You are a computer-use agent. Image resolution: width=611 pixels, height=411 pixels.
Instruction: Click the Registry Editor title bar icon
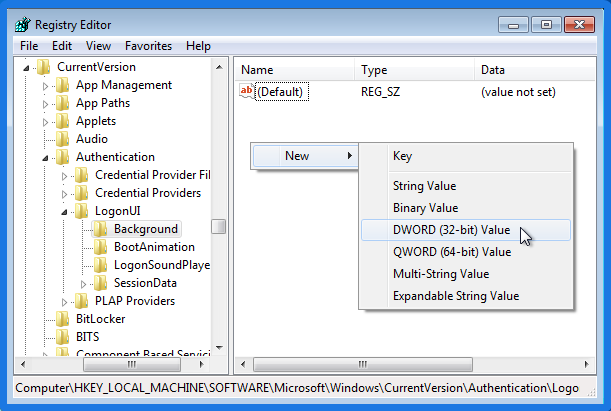(x=23, y=25)
